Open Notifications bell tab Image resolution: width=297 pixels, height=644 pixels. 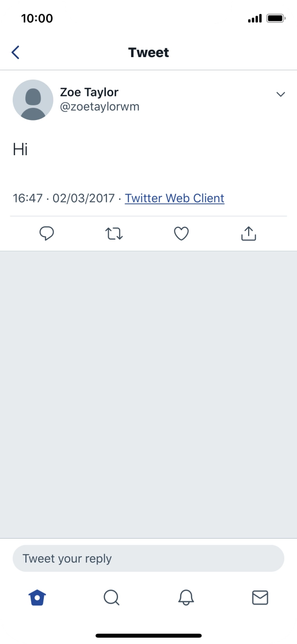186,597
